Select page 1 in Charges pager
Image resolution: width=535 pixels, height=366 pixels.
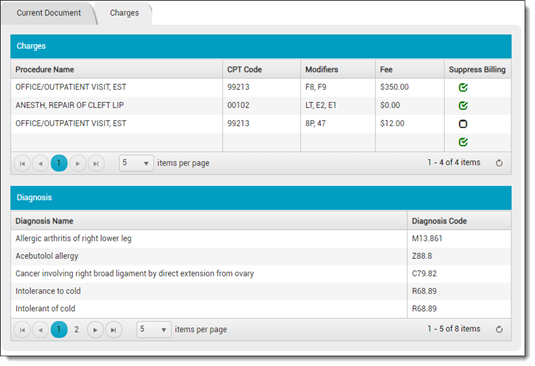pos(59,163)
